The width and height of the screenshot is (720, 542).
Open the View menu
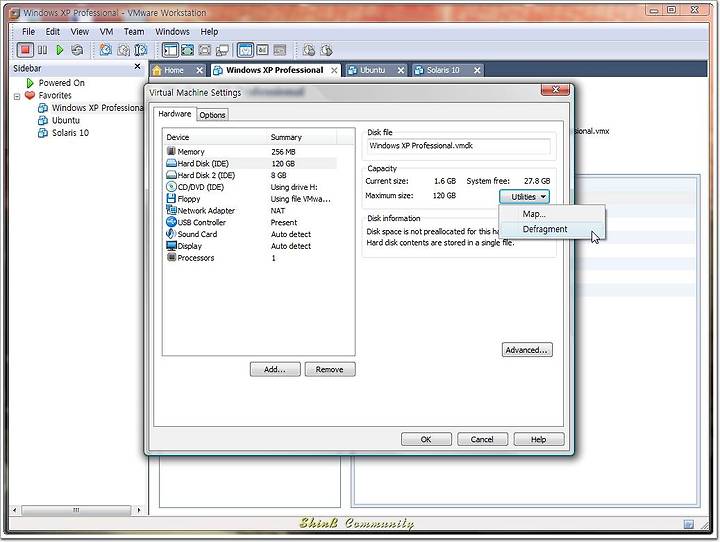click(80, 32)
